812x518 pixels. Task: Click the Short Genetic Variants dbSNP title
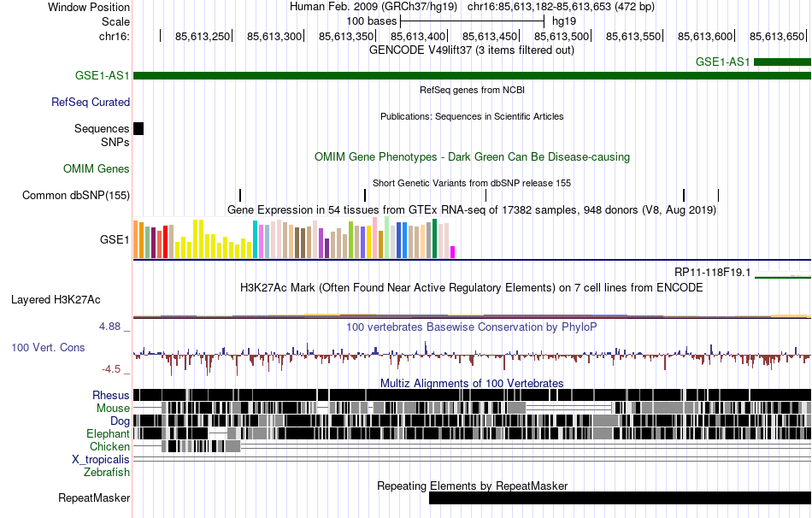coord(472,183)
